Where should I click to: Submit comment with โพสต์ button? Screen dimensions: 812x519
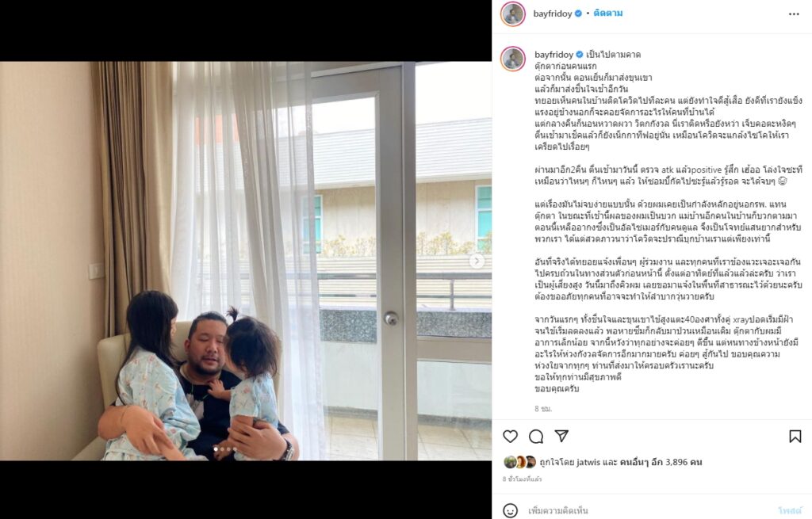tap(791, 511)
